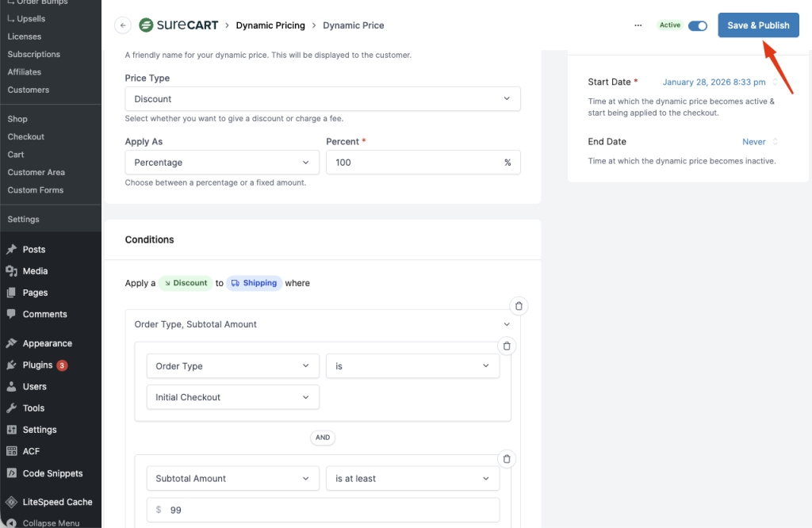Screen dimensions: 812x528
Task: Click the Comments bubble icon
Action: point(11,314)
